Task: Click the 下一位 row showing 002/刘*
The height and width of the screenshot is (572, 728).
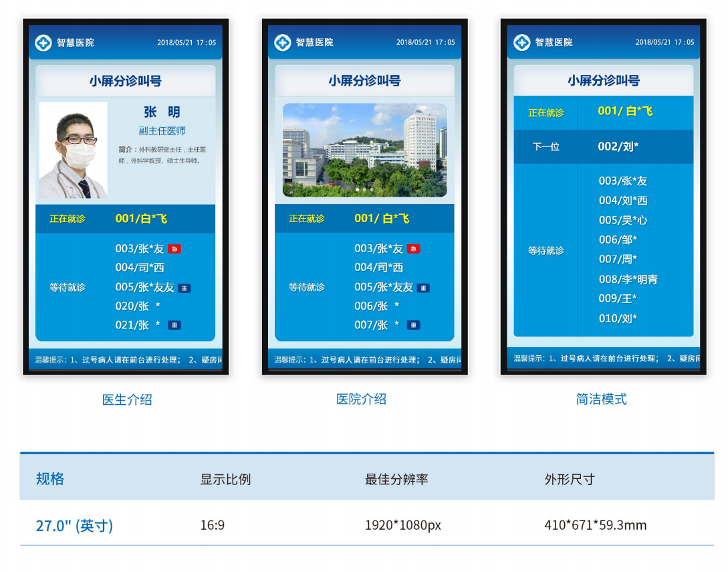Action: pos(603,147)
